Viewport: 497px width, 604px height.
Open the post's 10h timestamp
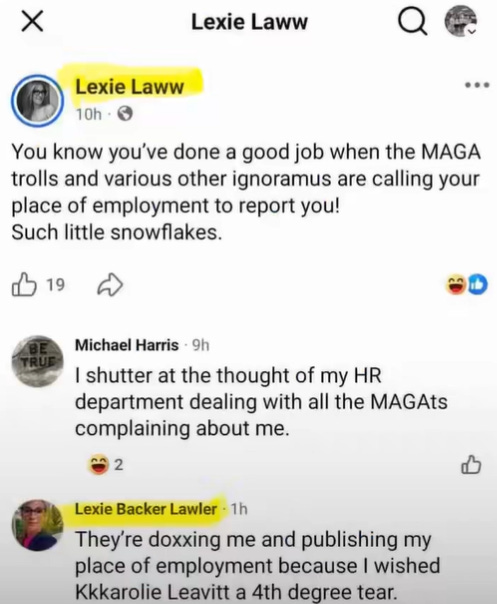tap(88, 114)
